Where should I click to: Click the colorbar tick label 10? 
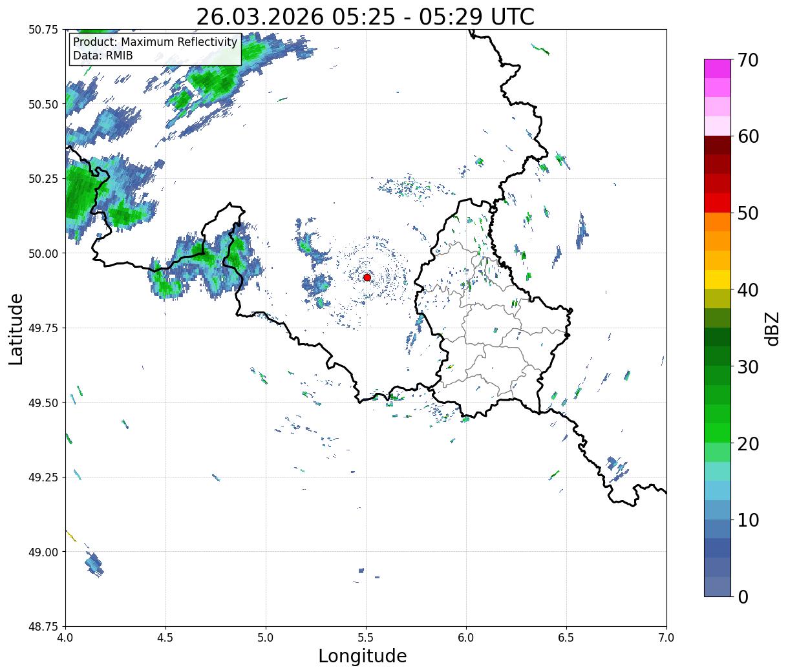click(x=747, y=520)
